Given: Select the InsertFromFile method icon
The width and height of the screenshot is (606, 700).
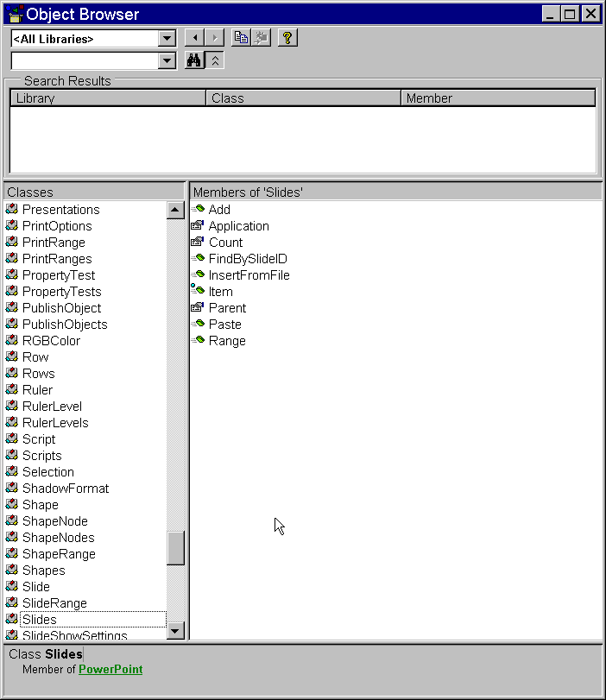Looking at the screenshot, I should point(198,274).
